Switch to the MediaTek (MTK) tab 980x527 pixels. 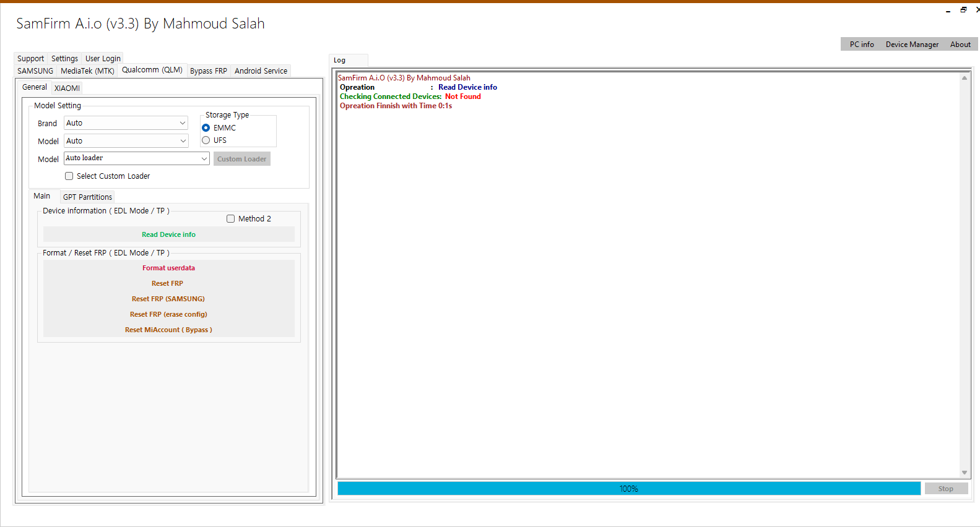click(87, 71)
